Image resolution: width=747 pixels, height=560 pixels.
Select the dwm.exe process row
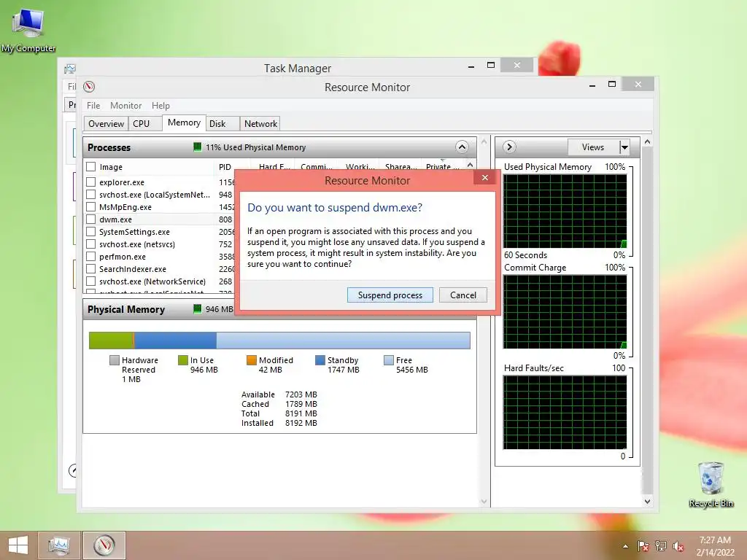[160, 219]
